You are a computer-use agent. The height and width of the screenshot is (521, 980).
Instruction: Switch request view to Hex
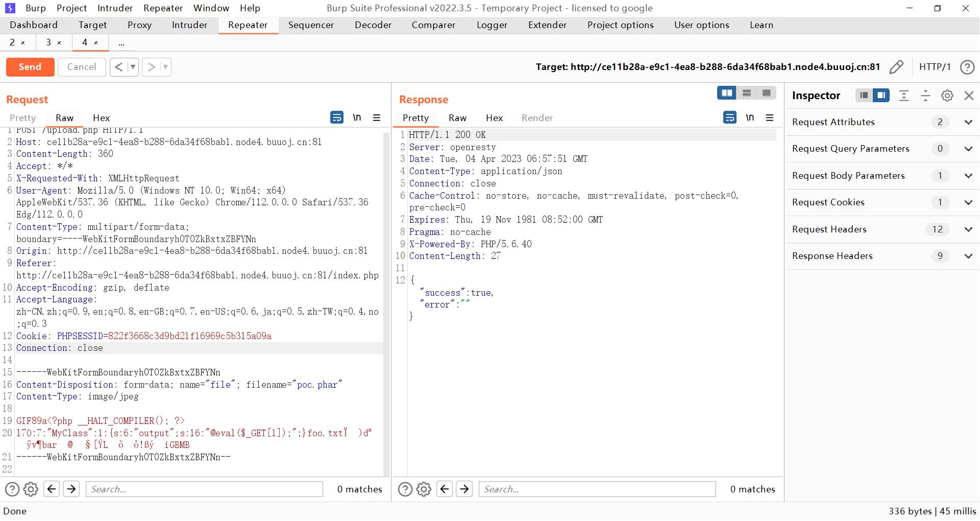tap(101, 118)
